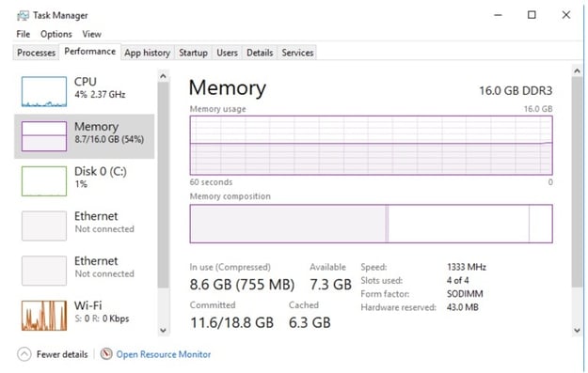588x373 pixels.
Task: Click the Available value 7.3 GB
Action: click(330, 285)
